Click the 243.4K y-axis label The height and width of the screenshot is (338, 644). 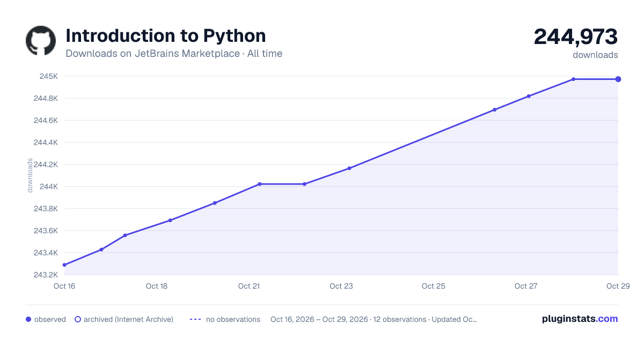[46, 252]
